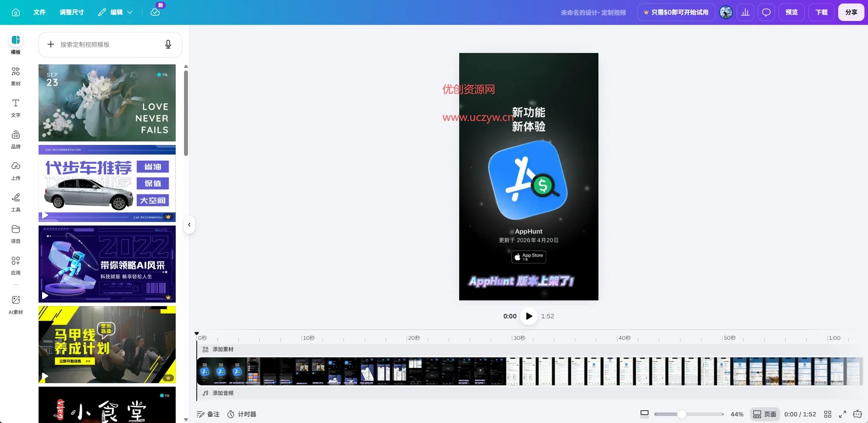Toggle the grid view icon
This screenshot has width=868, height=423.
pyautogui.click(x=828, y=414)
